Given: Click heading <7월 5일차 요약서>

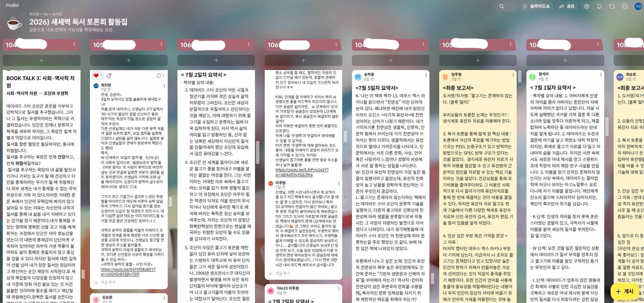Looking at the screenshot, I should coord(377,88).
